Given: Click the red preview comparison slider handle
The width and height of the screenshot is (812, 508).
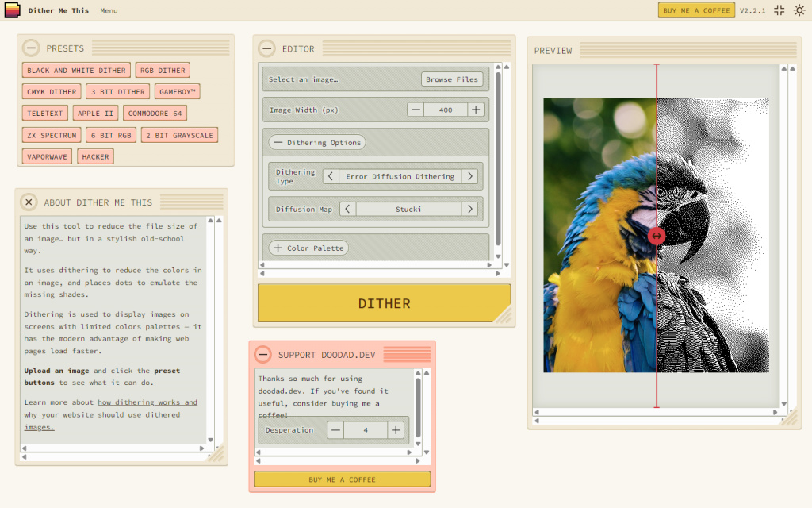Looking at the screenshot, I should tap(656, 236).
